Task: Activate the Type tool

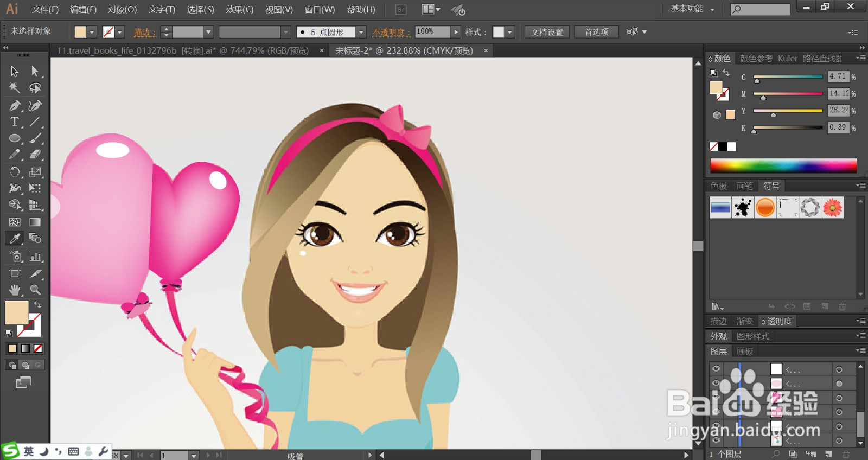Action: (15, 122)
